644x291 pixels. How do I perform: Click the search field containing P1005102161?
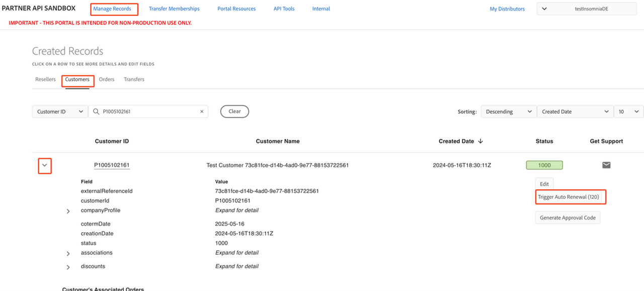point(148,112)
